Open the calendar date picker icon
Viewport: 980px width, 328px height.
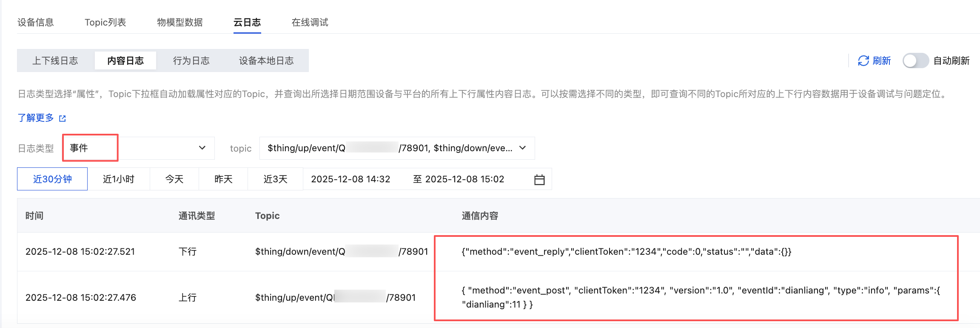[539, 180]
